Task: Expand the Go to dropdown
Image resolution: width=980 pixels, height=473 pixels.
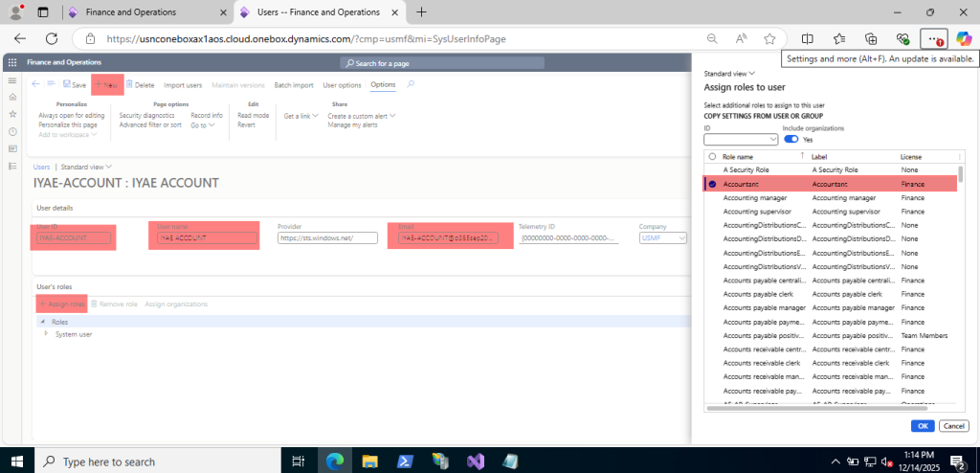Action: pos(203,124)
